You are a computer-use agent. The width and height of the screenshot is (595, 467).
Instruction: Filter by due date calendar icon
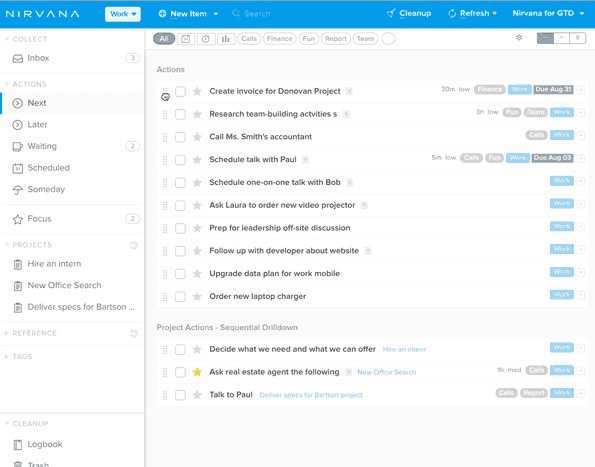coord(186,39)
